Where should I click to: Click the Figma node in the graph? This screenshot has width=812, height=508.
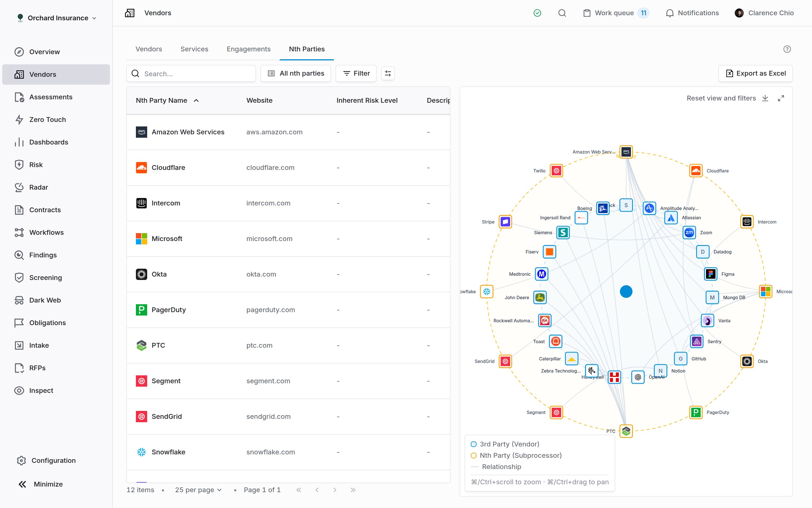710,274
